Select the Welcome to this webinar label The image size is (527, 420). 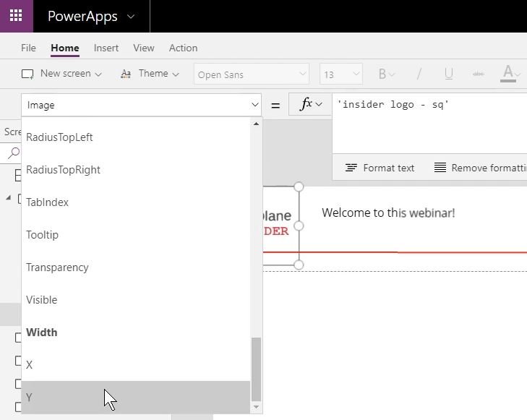coord(388,213)
